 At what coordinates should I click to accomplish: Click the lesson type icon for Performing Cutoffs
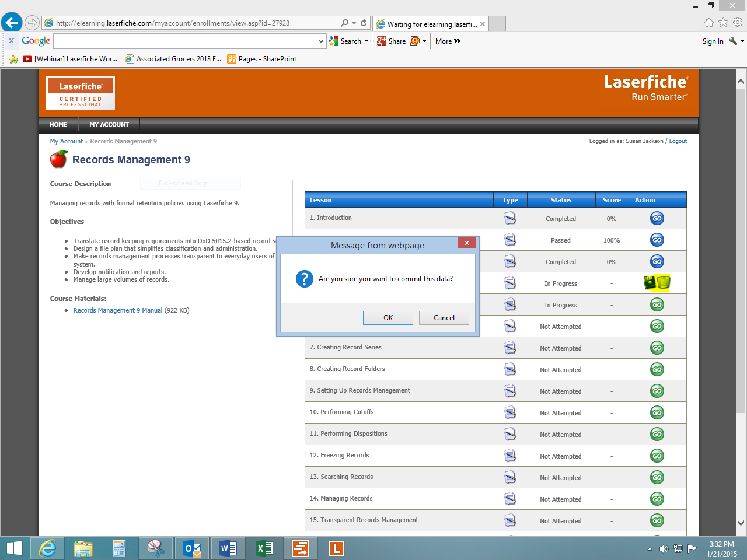(x=509, y=412)
